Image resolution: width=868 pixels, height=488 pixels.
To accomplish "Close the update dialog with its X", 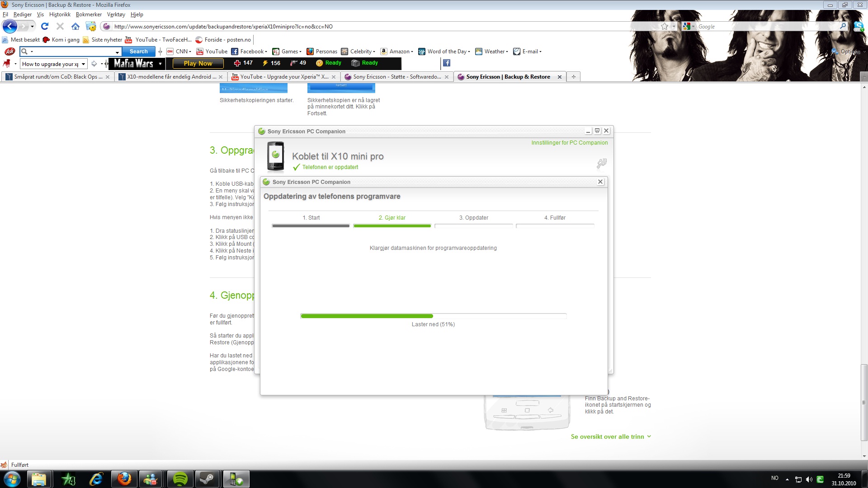I will pyautogui.click(x=600, y=182).
